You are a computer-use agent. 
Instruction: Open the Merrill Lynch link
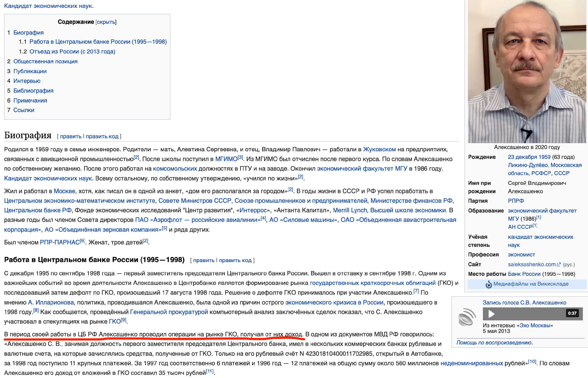coord(350,210)
